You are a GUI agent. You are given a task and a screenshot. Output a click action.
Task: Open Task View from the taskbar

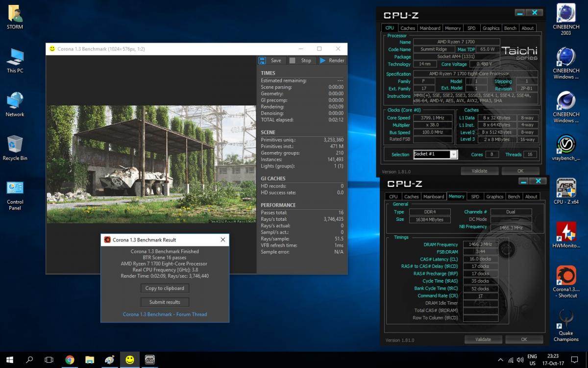pos(49,360)
